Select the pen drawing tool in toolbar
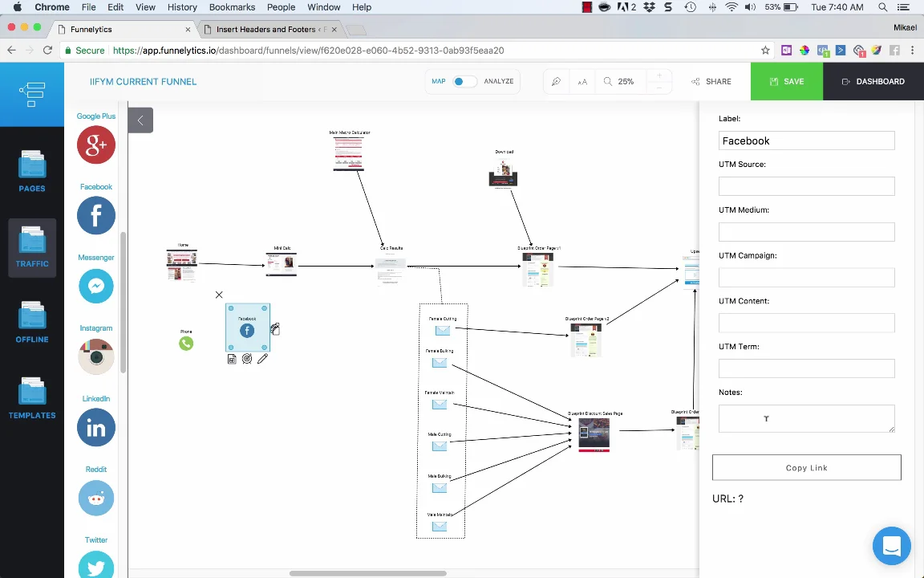The height and width of the screenshot is (578, 924). (556, 81)
